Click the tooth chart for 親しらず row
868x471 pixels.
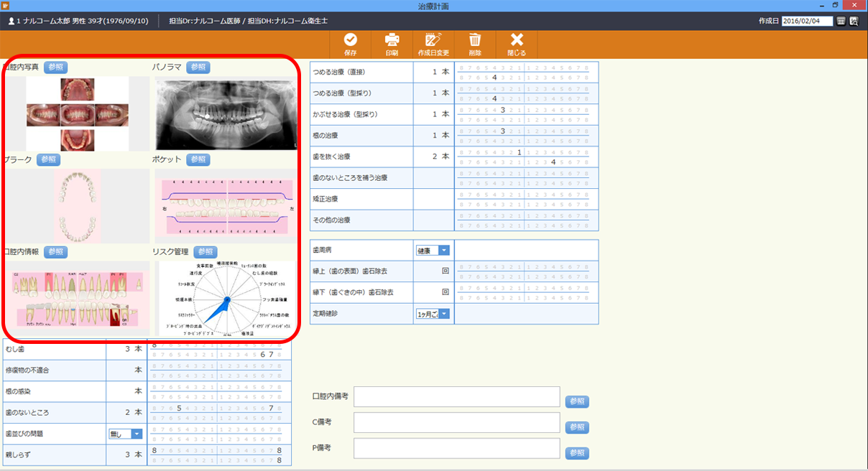218,455
